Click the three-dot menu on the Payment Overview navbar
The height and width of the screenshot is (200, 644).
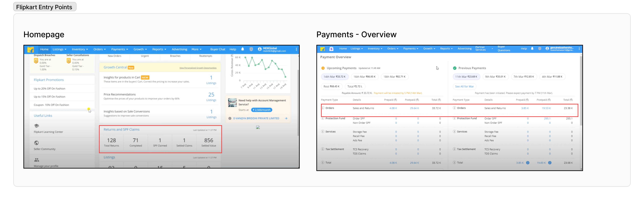[x=579, y=49]
